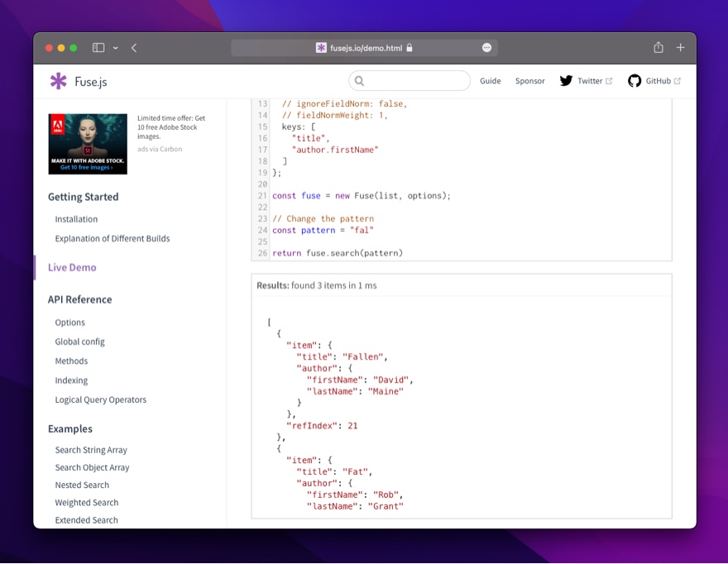Click the back navigation arrow
728x564 pixels.
(134, 48)
